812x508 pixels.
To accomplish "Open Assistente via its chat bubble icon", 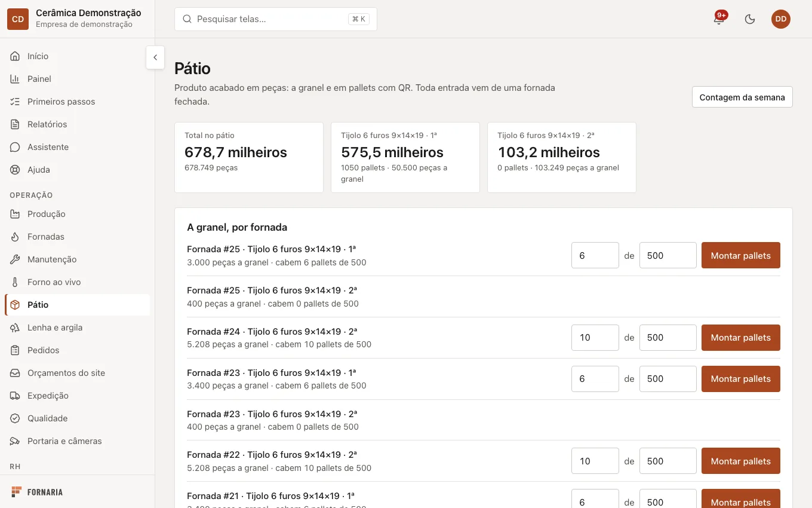I will pyautogui.click(x=15, y=147).
